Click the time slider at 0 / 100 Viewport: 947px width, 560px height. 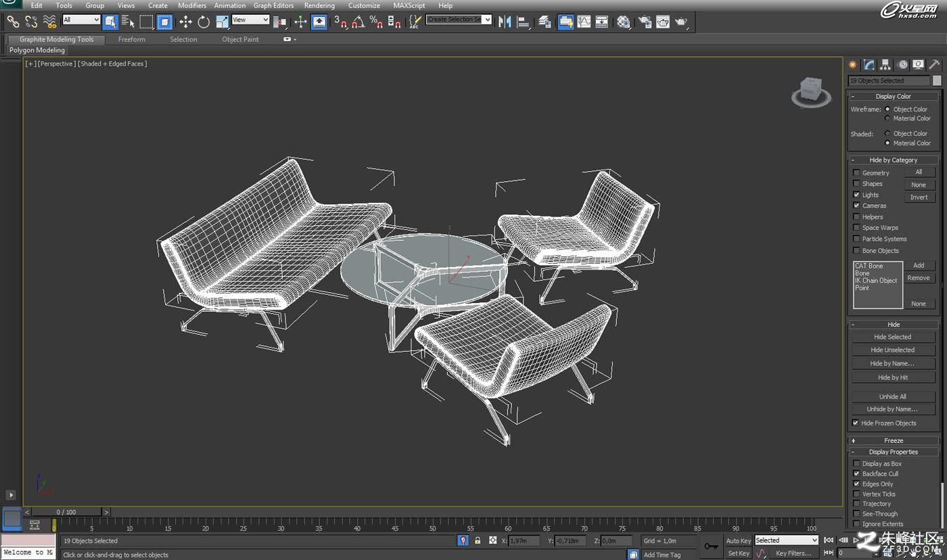tap(66, 512)
